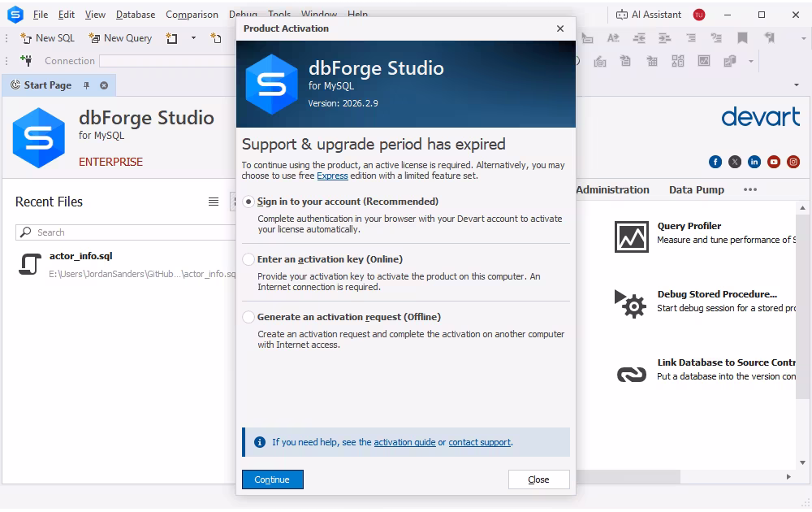The width and height of the screenshot is (812, 512).
Task: Click the Express edition link
Action: coord(332,176)
